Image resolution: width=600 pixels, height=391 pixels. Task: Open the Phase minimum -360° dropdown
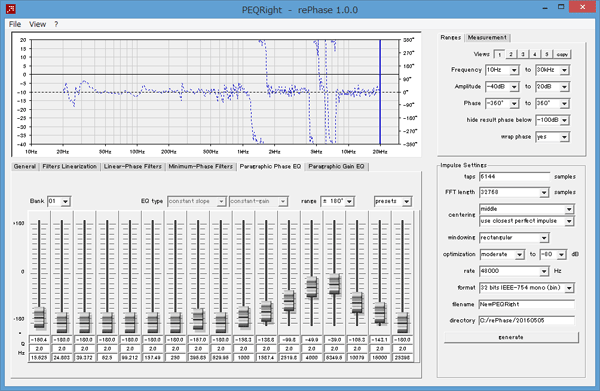pos(502,103)
